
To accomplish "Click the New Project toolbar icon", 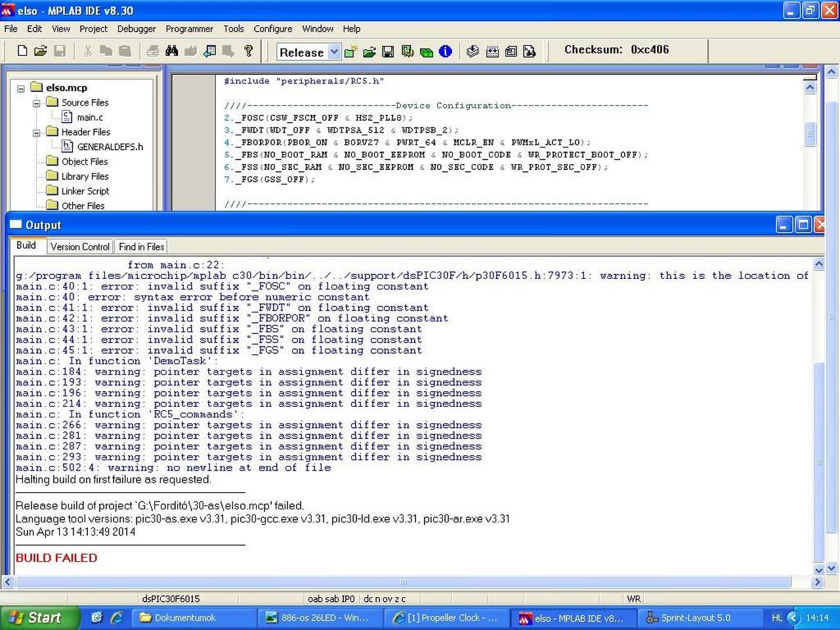I will pos(350,51).
